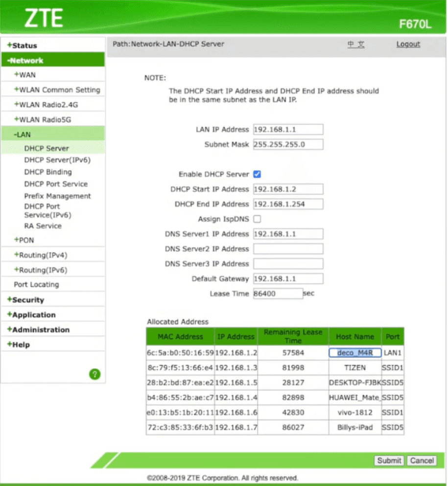Click the ZTE logo in header
Image resolution: width=448 pixels, height=486 pixels.
[x=44, y=18]
